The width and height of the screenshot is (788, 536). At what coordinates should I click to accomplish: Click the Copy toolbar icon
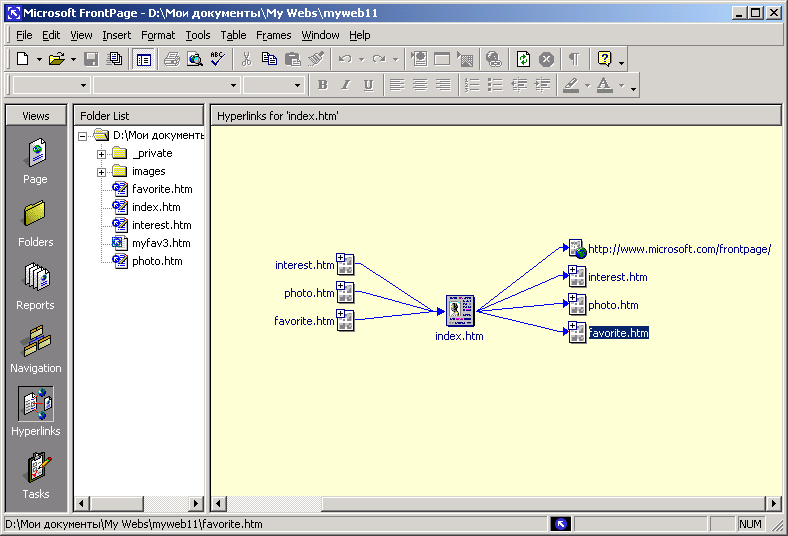(269, 59)
